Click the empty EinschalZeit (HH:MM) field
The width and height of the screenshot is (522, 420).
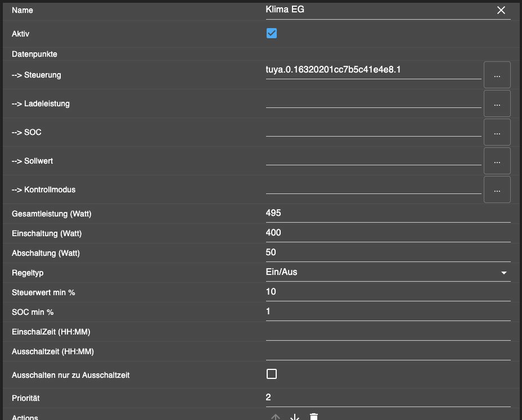coord(388,332)
